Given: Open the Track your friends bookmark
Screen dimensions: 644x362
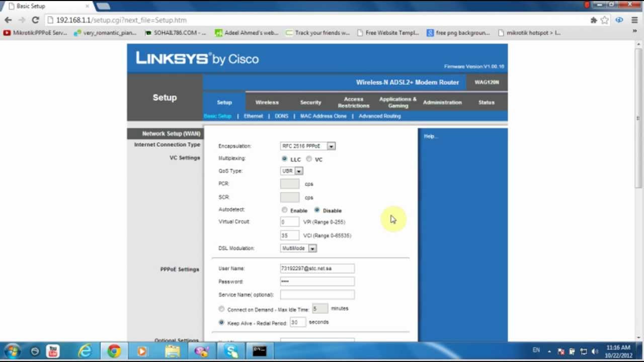Looking at the screenshot, I should pos(317,33).
